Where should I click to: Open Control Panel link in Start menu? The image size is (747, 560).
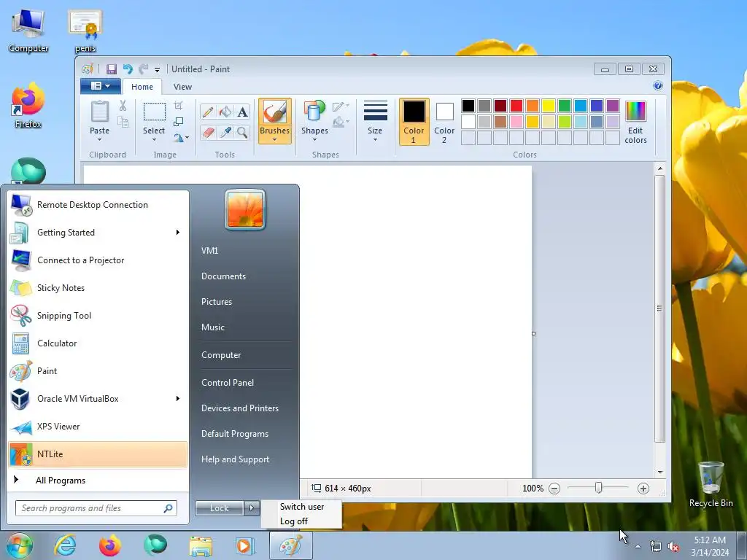click(x=228, y=383)
